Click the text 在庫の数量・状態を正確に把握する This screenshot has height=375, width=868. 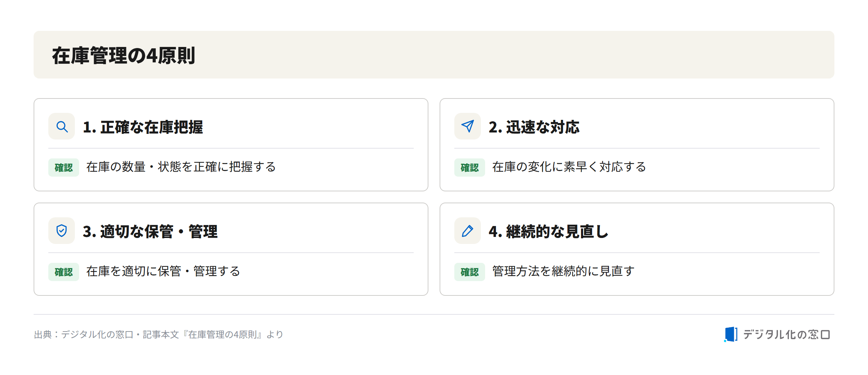coord(181,167)
